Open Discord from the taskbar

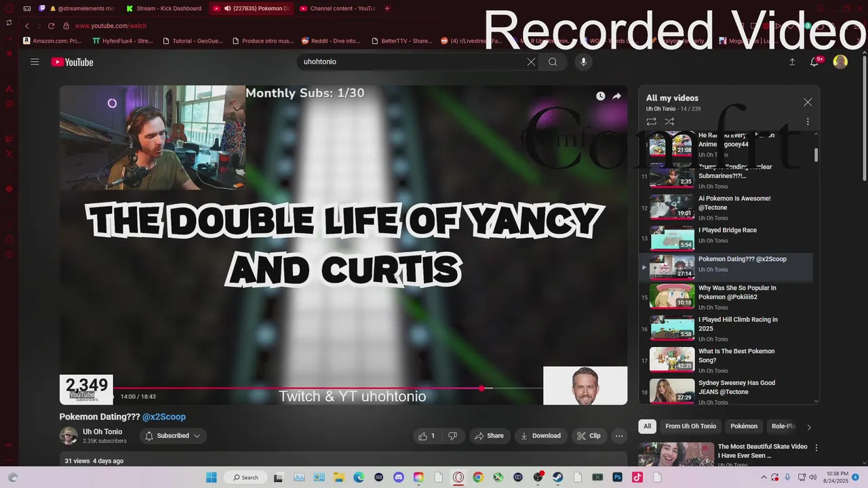click(x=399, y=477)
